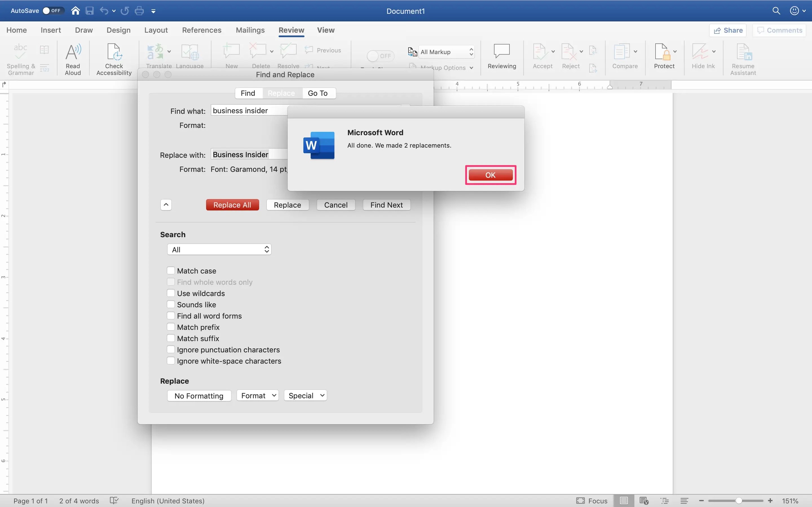This screenshot has width=812, height=507.
Task: Click the Save icon in title bar
Action: [x=90, y=11]
